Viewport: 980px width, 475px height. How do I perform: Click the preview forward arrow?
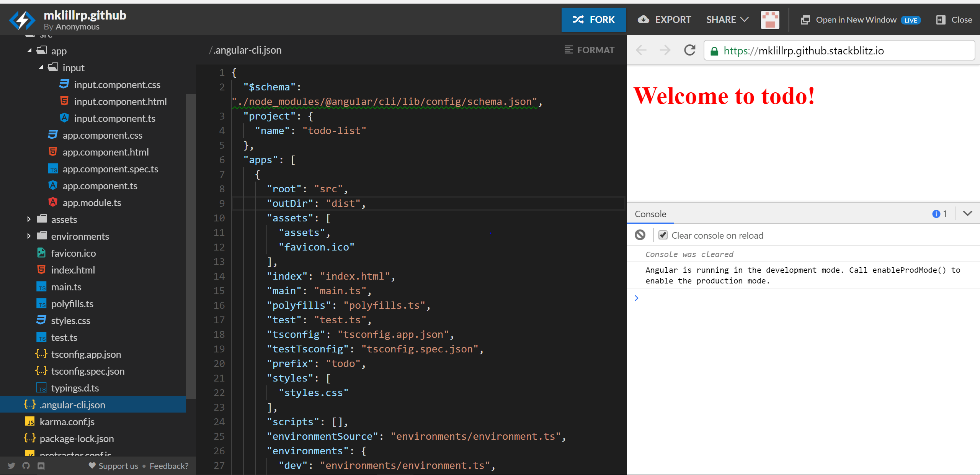(x=665, y=50)
